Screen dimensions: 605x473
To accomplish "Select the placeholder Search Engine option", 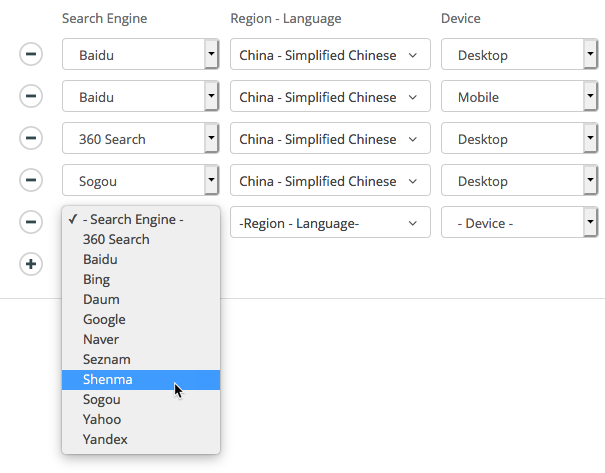I will tap(133, 219).
